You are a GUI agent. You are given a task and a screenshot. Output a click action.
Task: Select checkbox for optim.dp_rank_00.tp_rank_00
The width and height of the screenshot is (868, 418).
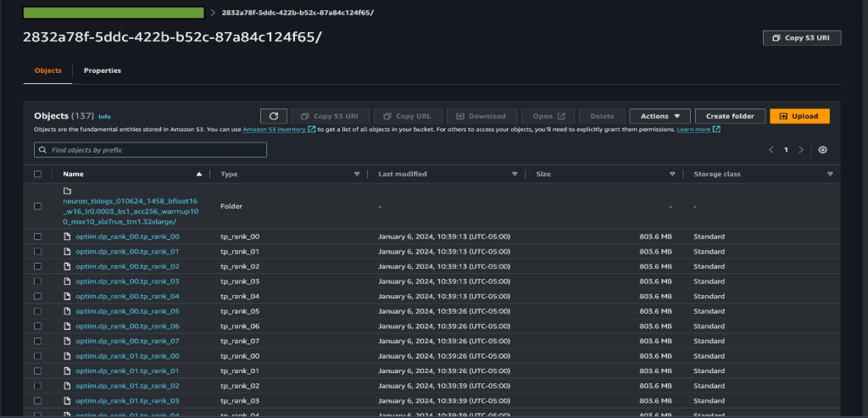[x=37, y=237]
